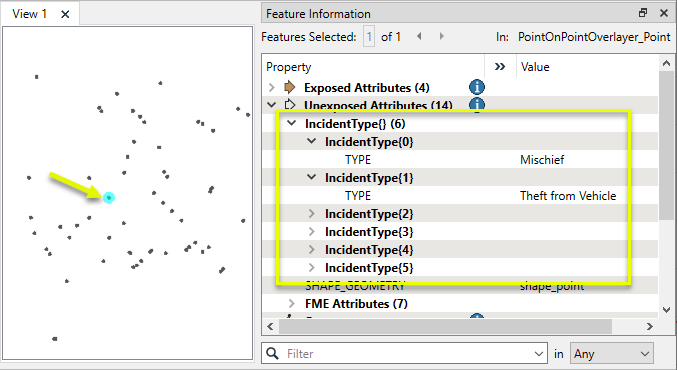Click the Filter magnifying glass icon

272,353
